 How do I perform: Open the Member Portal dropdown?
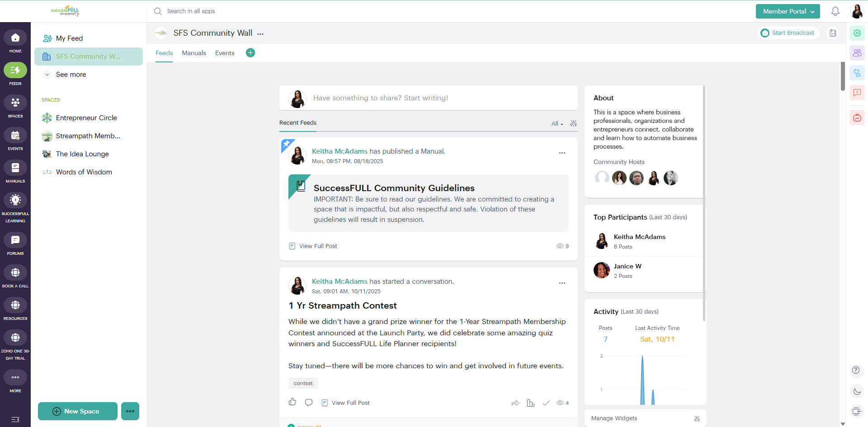[x=788, y=11]
